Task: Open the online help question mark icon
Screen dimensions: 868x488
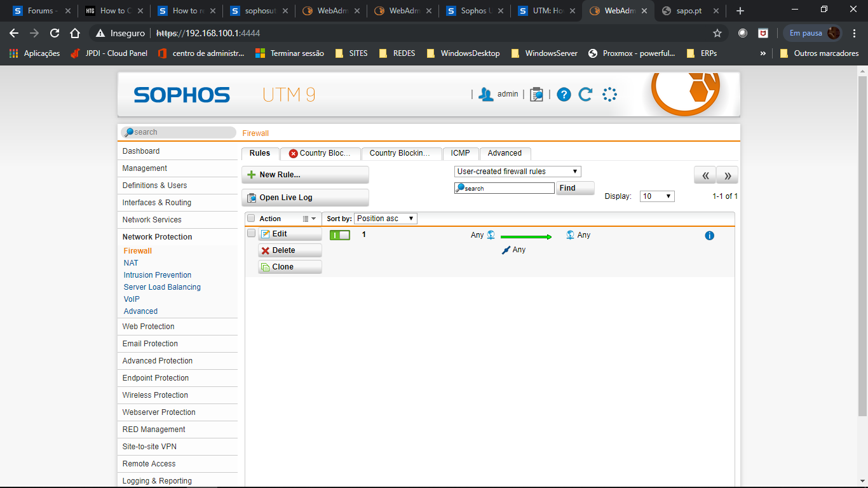Action: (x=564, y=95)
